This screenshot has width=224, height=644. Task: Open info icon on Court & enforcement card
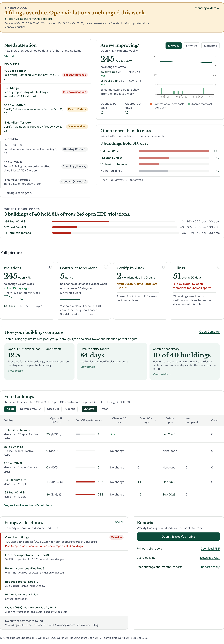[106, 267]
